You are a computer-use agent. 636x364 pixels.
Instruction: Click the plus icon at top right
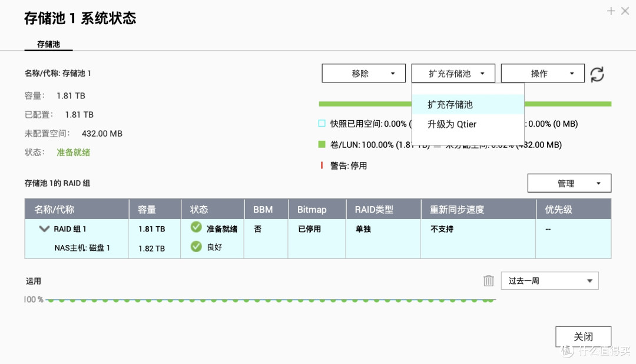tap(611, 11)
